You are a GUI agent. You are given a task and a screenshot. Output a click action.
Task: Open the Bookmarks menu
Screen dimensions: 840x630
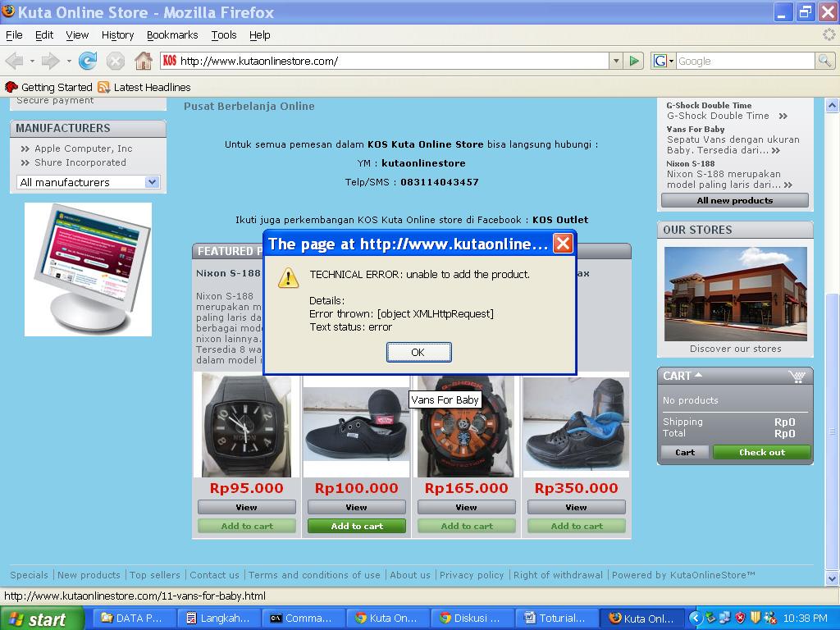pos(172,34)
